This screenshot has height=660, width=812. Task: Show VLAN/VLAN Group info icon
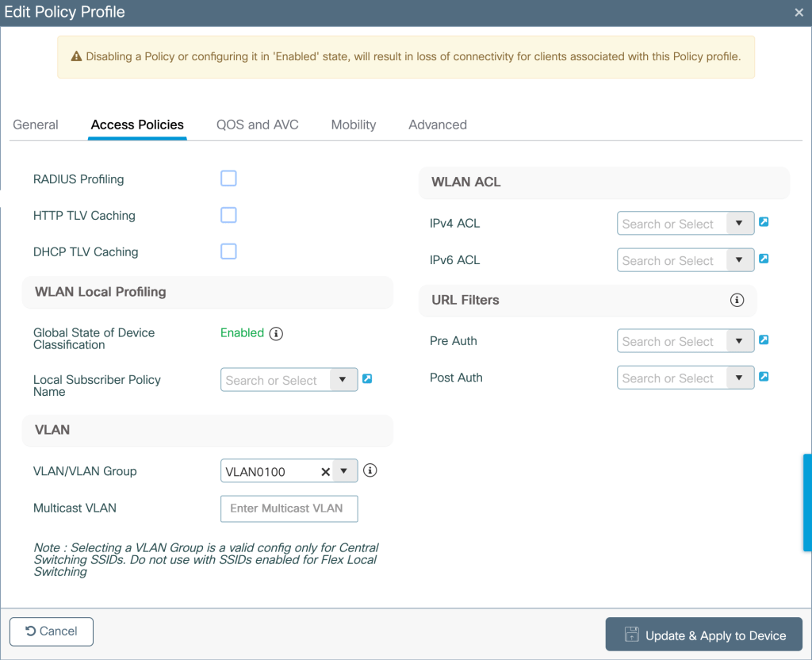click(370, 470)
